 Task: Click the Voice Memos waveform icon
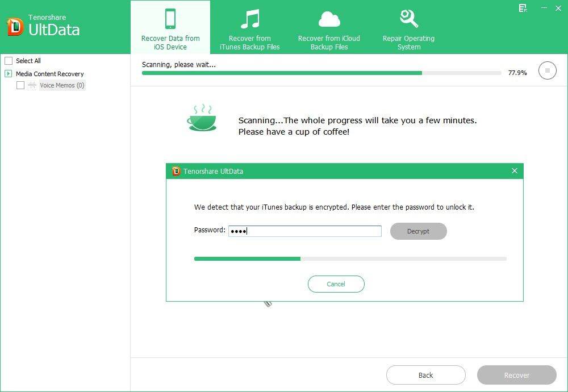point(32,85)
